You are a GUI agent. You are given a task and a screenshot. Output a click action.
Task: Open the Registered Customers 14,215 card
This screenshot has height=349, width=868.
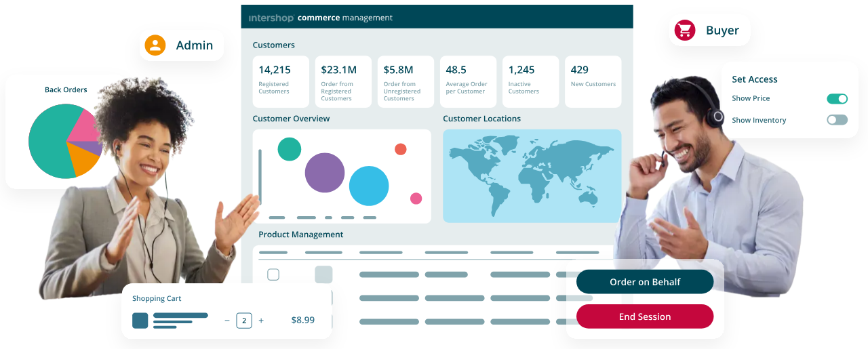tap(281, 81)
